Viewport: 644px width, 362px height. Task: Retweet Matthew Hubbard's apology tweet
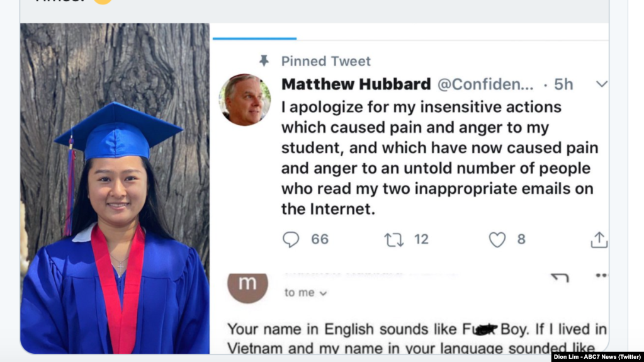(393, 240)
